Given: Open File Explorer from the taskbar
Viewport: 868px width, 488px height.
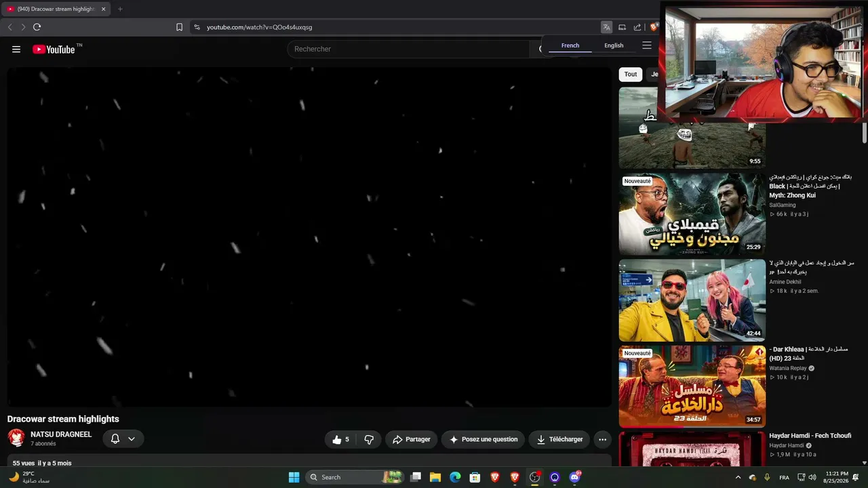Looking at the screenshot, I should coord(435,477).
